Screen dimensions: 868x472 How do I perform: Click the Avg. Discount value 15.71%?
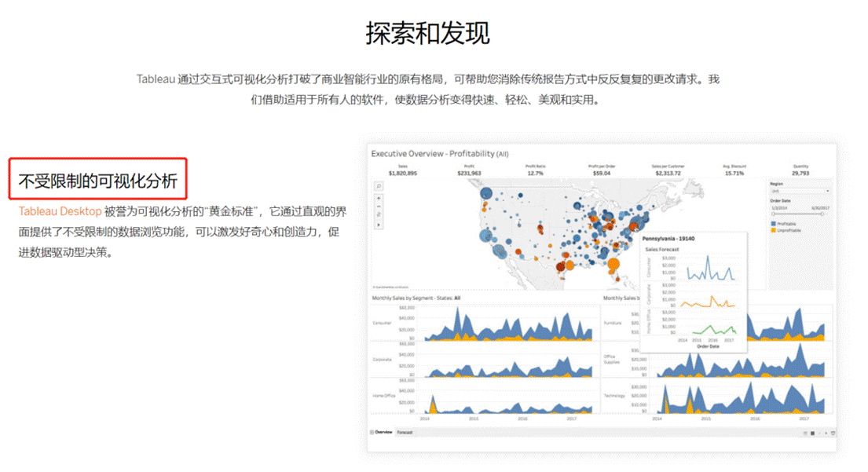click(734, 174)
